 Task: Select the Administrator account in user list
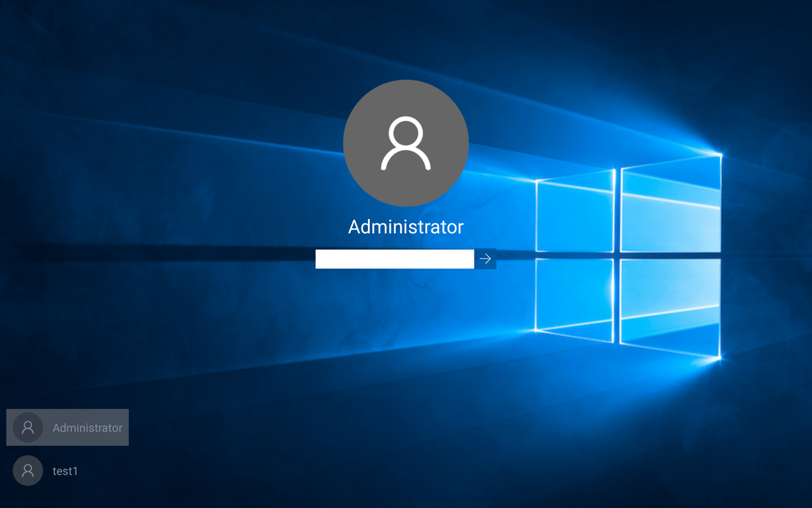click(x=67, y=427)
